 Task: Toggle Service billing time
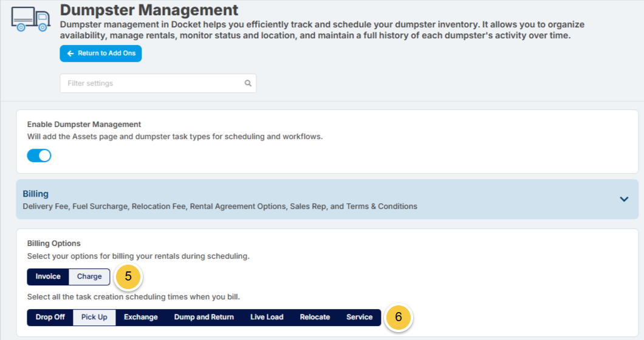[360, 318]
